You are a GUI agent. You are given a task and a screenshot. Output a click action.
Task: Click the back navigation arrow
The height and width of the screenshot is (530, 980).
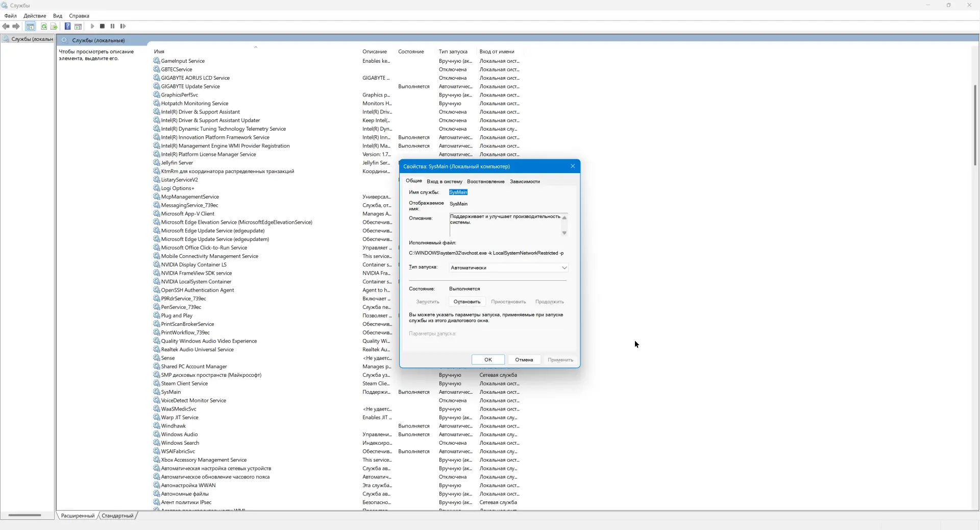click(x=6, y=27)
